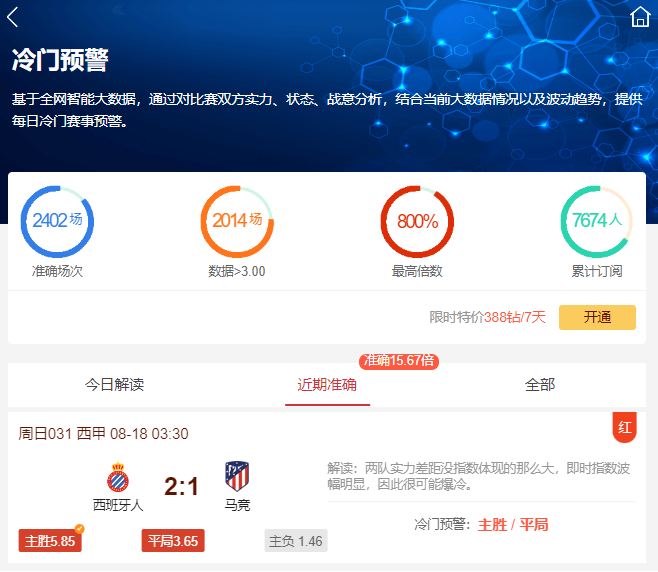Click the 限时特价 388钻/7天 price text
Viewport: 658px width, 572px height.
pos(488,317)
